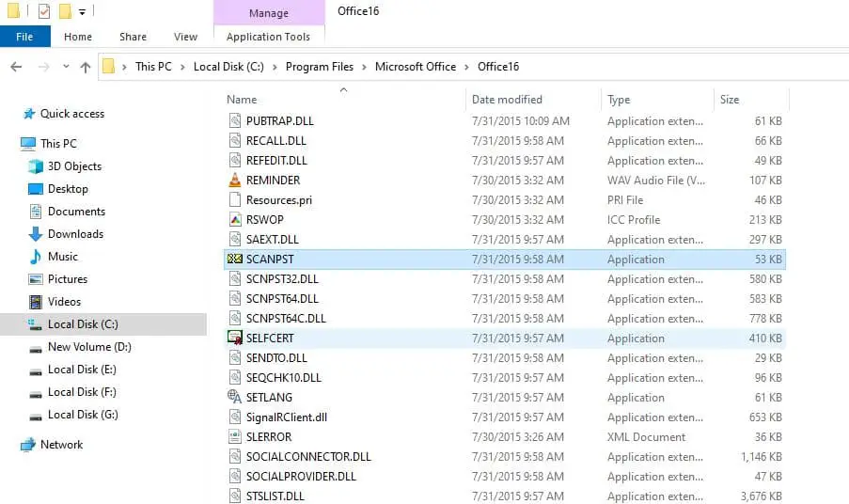Sort by the Name column header
This screenshot has width=849, height=504.
tap(242, 100)
